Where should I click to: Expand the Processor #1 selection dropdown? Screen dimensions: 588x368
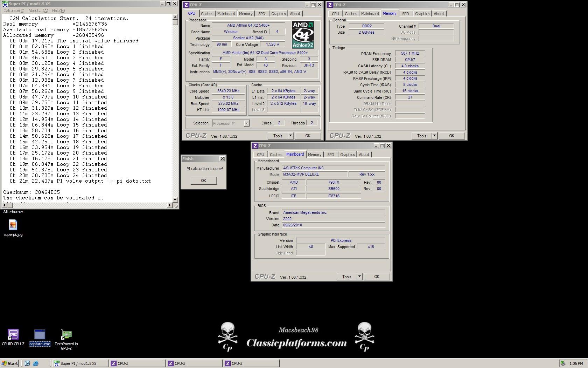[246, 123]
